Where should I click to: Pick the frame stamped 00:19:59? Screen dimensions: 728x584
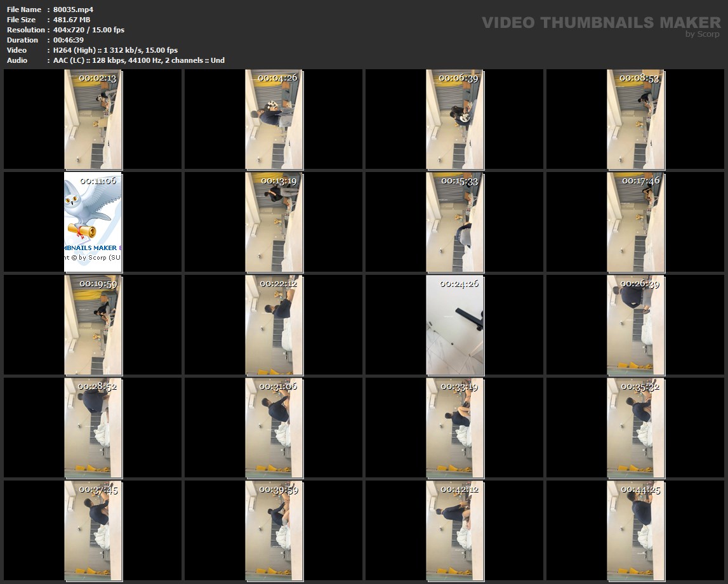93,325
